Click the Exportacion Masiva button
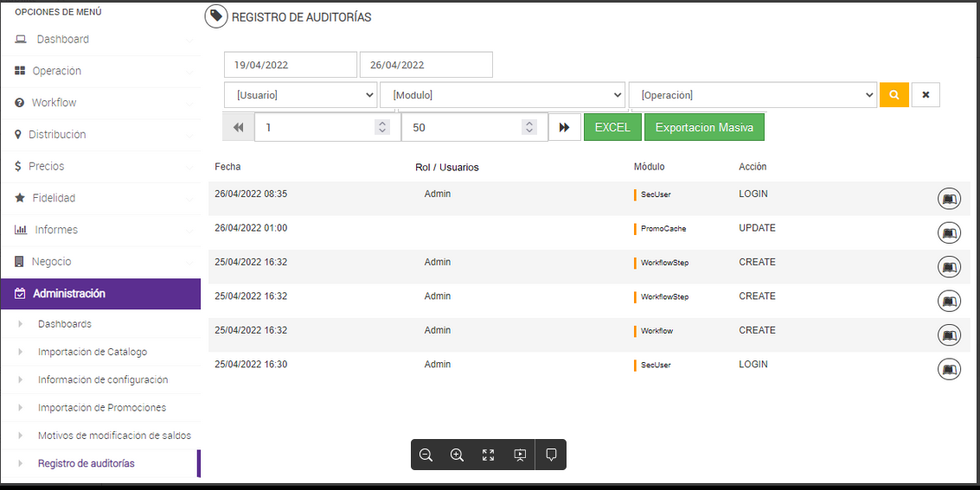This screenshot has width=980, height=490. (x=704, y=127)
